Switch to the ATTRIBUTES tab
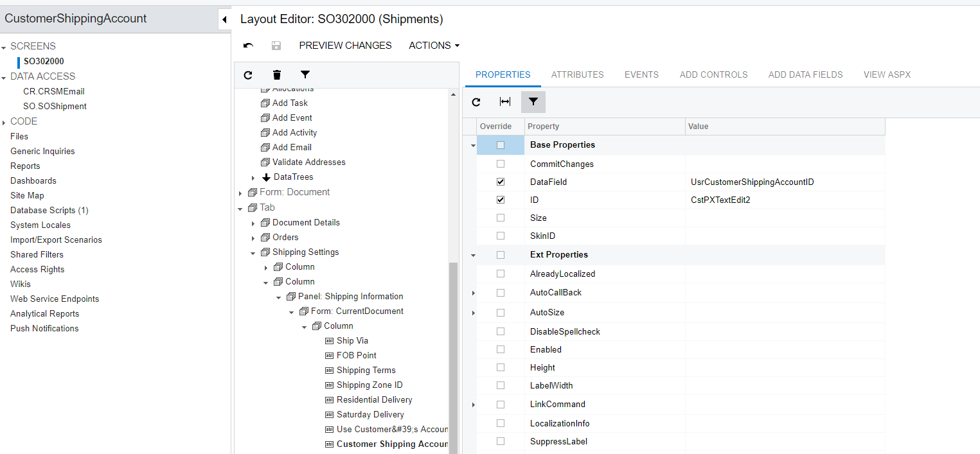This screenshot has height=454, width=980. (577, 74)
